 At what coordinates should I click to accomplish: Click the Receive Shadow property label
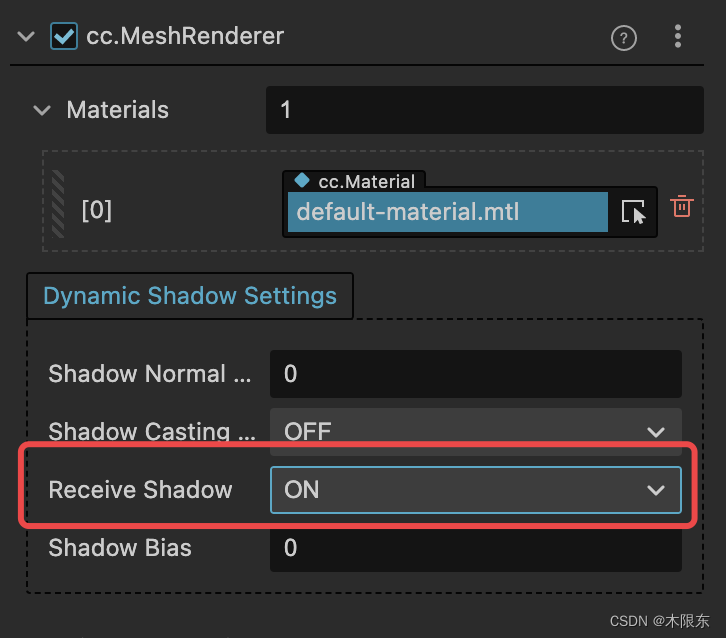click(140, 490)
